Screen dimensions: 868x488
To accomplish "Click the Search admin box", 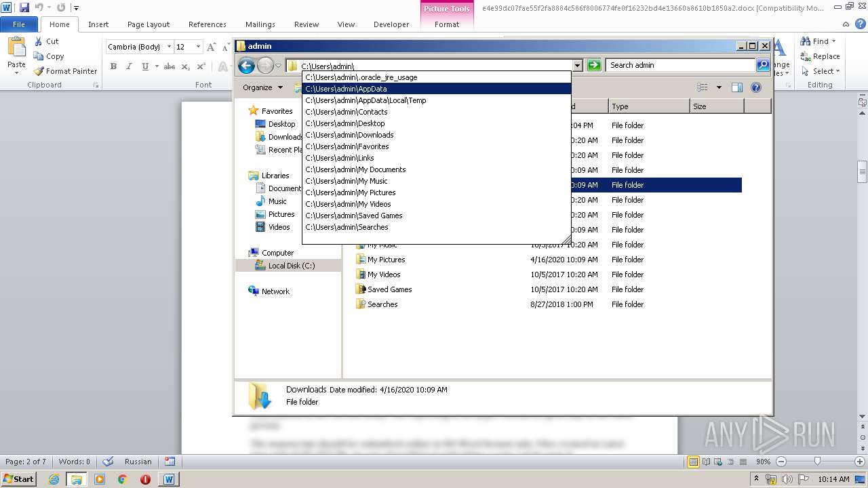I will point(680,65).
